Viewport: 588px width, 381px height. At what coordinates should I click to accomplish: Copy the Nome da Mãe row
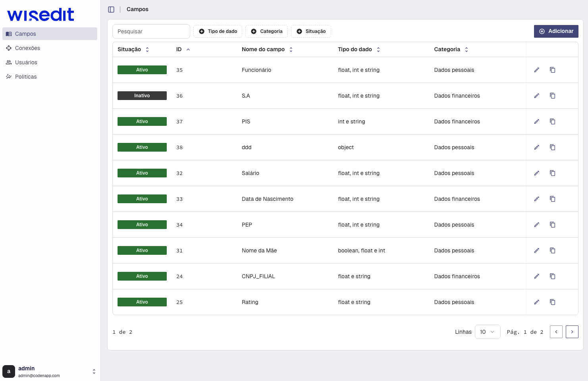[552, 250]
